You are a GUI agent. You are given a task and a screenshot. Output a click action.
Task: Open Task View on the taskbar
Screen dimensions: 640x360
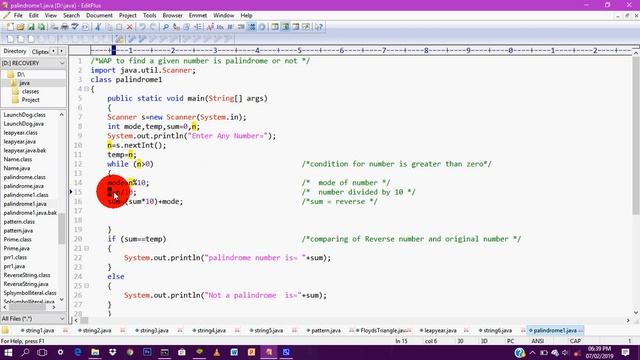[x=42, y=352]
